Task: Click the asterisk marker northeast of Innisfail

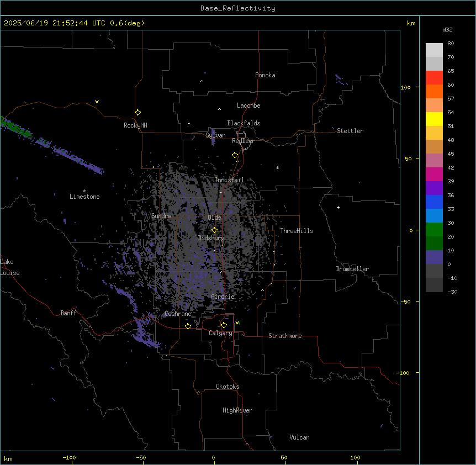Action: point(277,167)
